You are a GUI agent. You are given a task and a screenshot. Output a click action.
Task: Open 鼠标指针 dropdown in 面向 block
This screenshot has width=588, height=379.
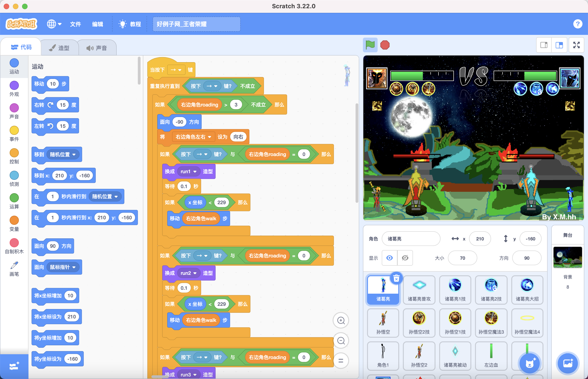coord(63,267)
